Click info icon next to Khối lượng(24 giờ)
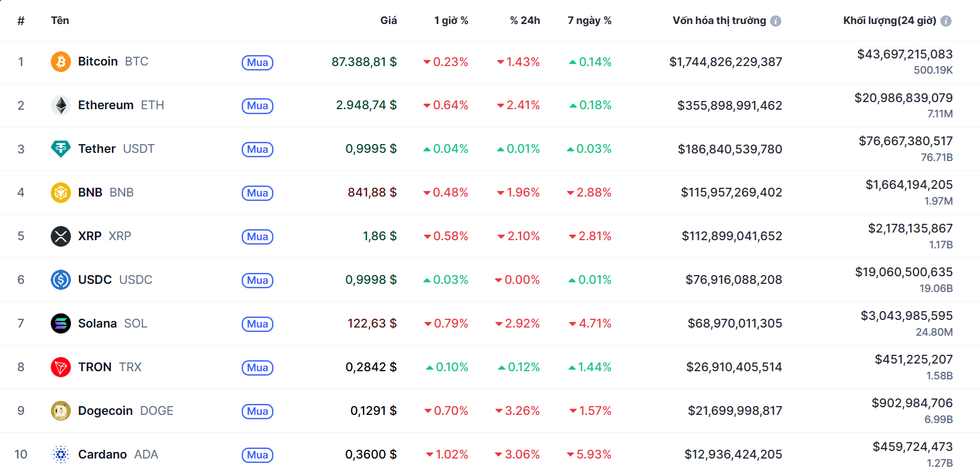Image resolution: width=980 pixels, height=470 pixels. [946, 21]
